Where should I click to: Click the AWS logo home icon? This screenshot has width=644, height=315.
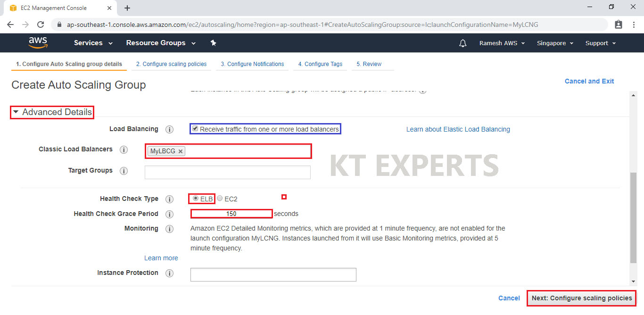pos(38,43)
